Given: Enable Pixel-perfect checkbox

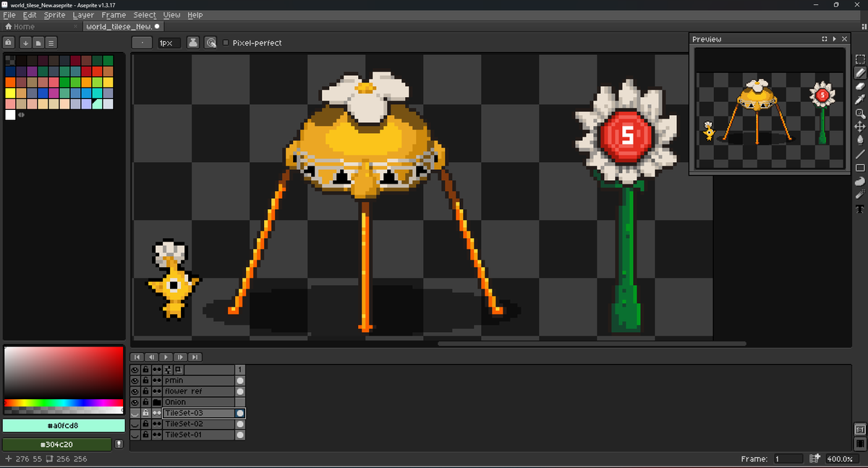Looking at the screenshot, I should pyautogui.click(x=226, y=43).
